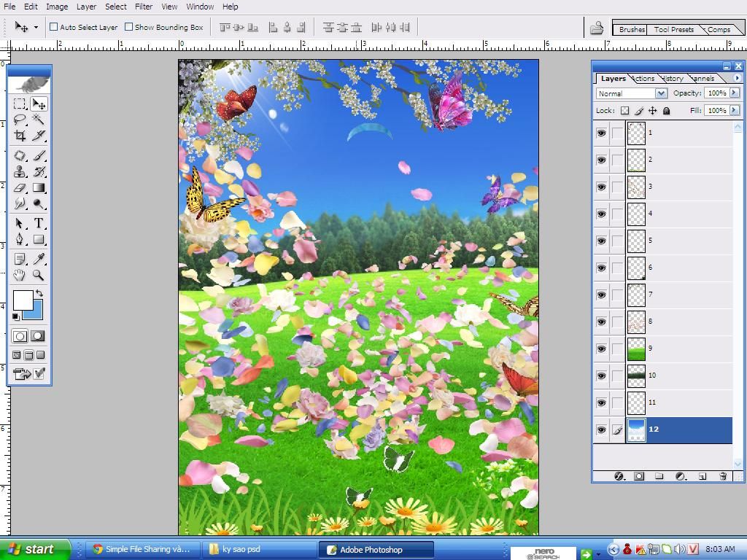The image size is (747, 560).
Task: Click the Opacity value field
Action: 716,93
